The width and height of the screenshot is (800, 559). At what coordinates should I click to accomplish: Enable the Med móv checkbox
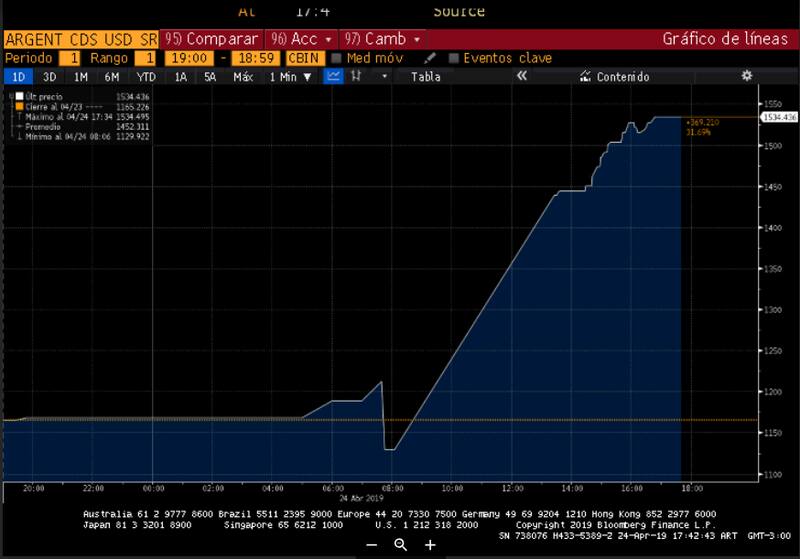(338, 58)
